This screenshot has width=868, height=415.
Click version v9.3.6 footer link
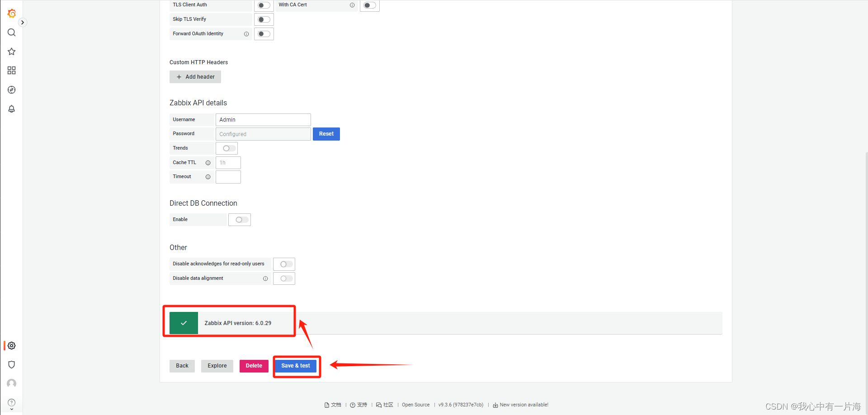click(x=461, y=405)
